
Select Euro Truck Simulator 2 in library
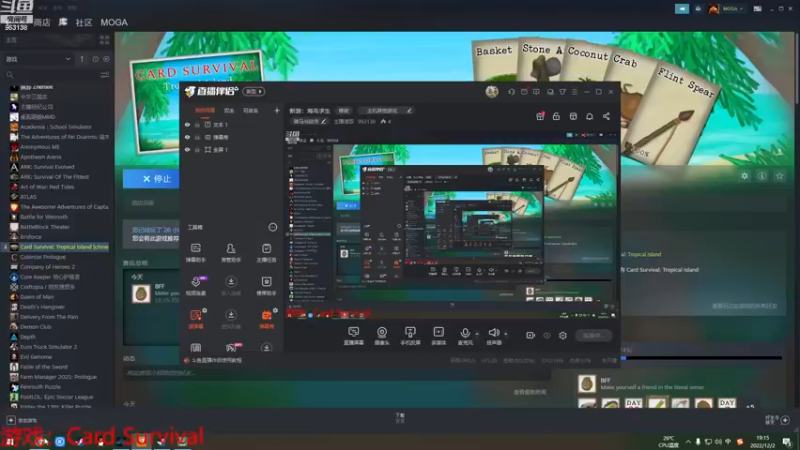(48, 347)
